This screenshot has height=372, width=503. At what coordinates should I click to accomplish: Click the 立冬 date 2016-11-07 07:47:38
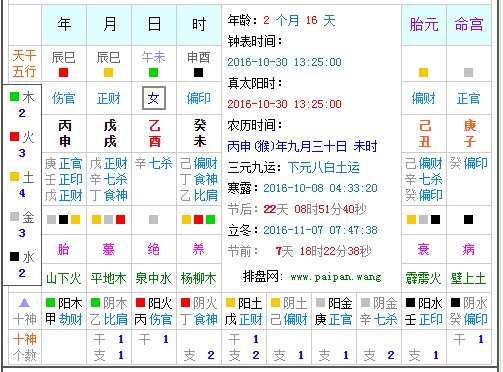(320, 230)
